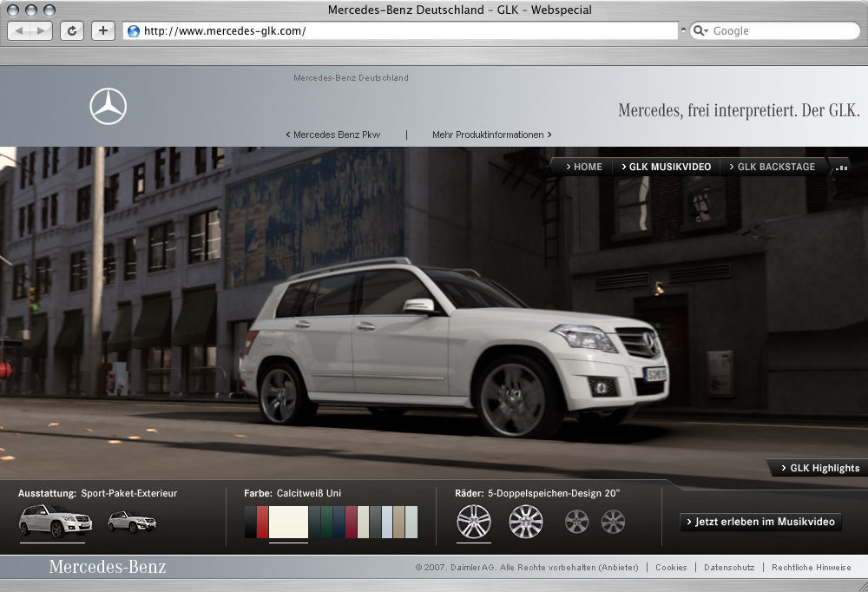
Task: Focus the Google search field
Action: tap(773, 31)
